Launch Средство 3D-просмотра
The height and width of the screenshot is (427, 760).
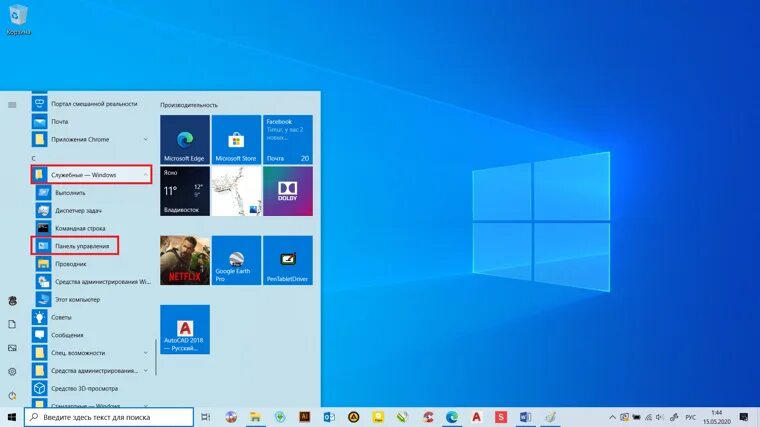coord(92,388)
